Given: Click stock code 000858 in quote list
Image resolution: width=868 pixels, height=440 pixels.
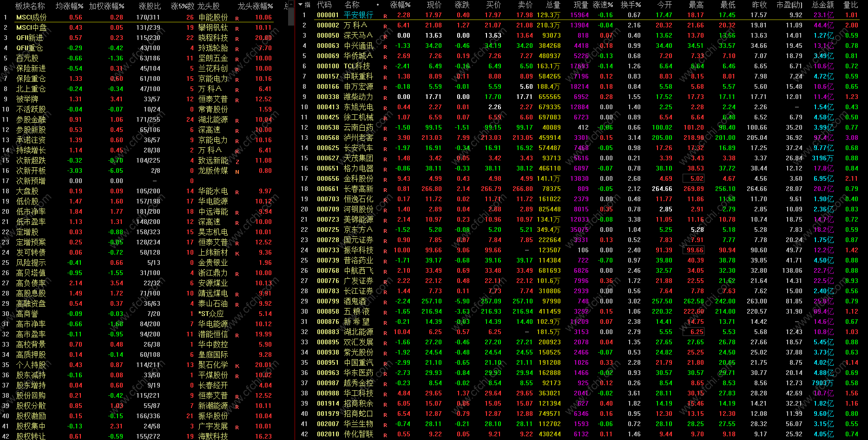Looking at the screenshot, I should point(328,311).
